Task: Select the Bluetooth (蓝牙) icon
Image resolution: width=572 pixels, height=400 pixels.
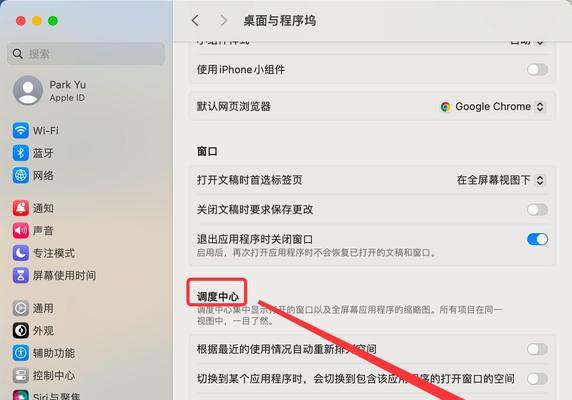Action: (21, 153)
